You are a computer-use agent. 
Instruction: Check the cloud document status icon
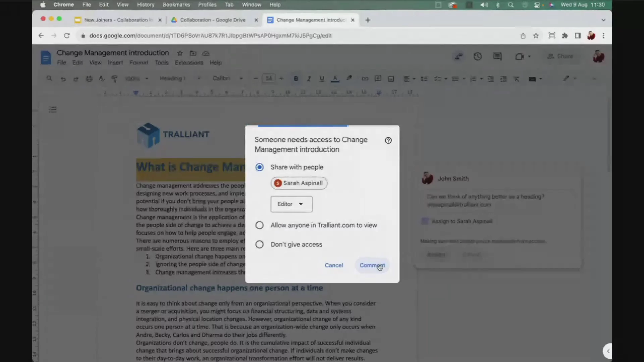206,53
